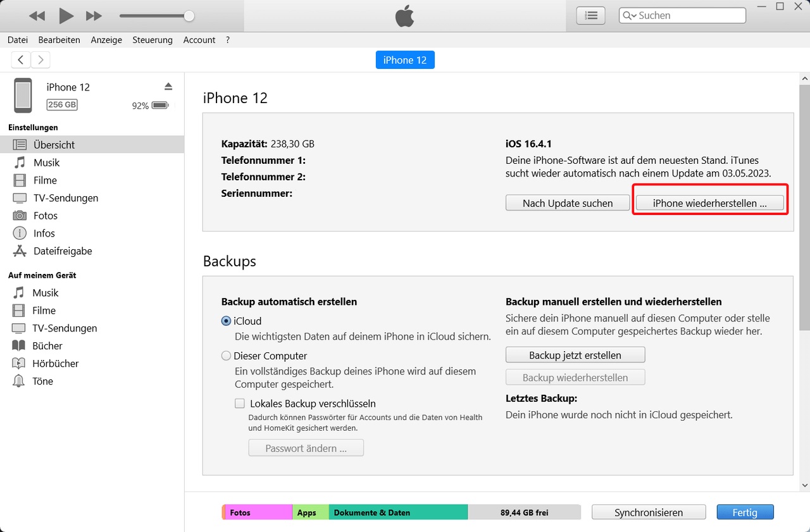Viewport: 810px width, 532px height.
Task: Open Fotos in Einstellungen sidebar
Action: pos(45,216)
